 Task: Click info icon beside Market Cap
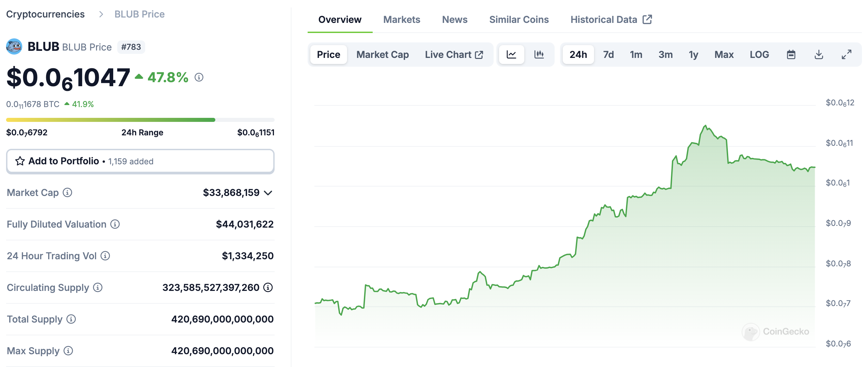[68, 193]
